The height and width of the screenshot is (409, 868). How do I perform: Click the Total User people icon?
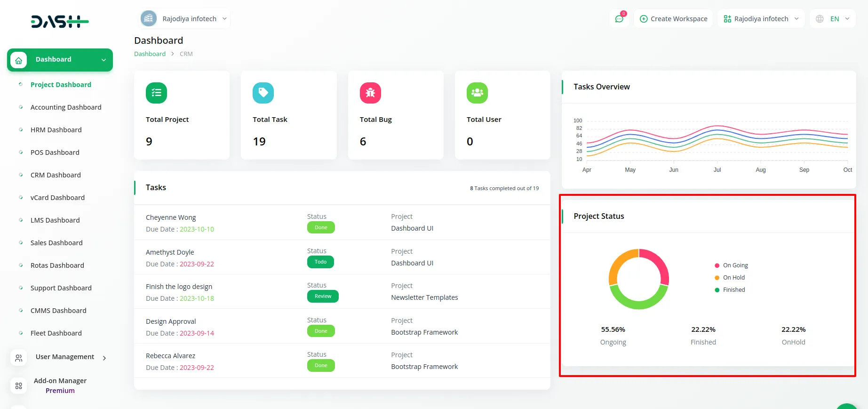477,93
